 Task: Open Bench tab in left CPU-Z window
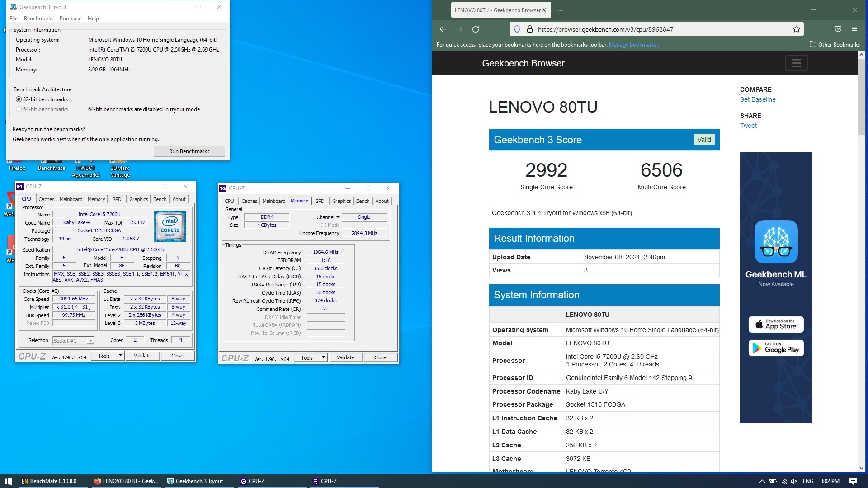(x=160, y=199)
